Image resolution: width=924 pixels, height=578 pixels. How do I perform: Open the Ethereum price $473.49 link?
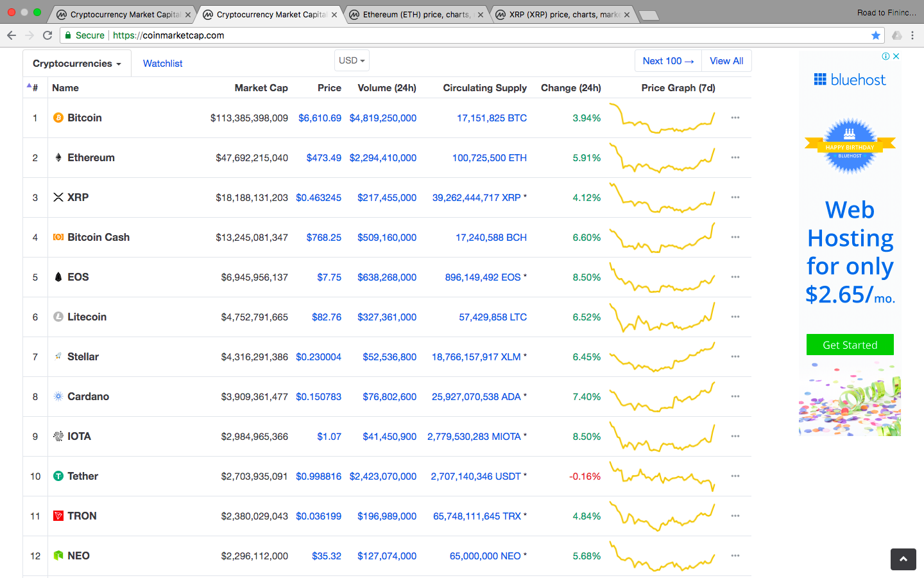(x=324, y=157)
